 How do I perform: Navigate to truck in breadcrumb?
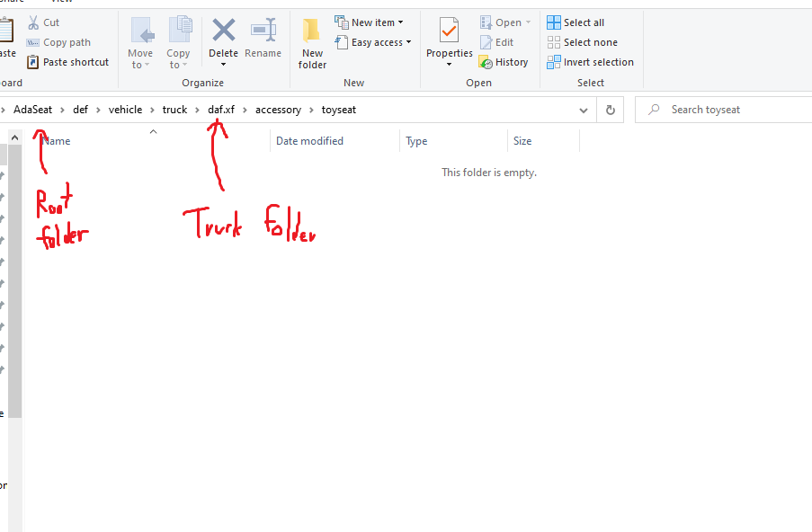click(x=174, y=110)
